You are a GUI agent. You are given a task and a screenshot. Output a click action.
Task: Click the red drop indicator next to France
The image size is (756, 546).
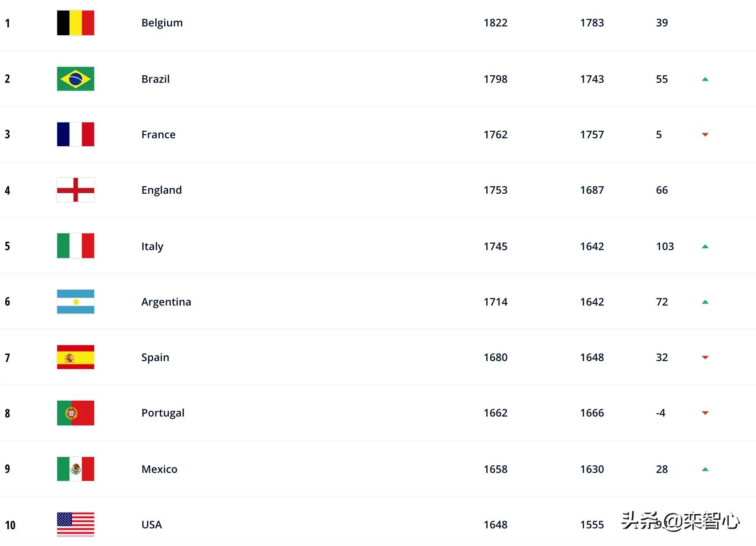tap(705, 136)
